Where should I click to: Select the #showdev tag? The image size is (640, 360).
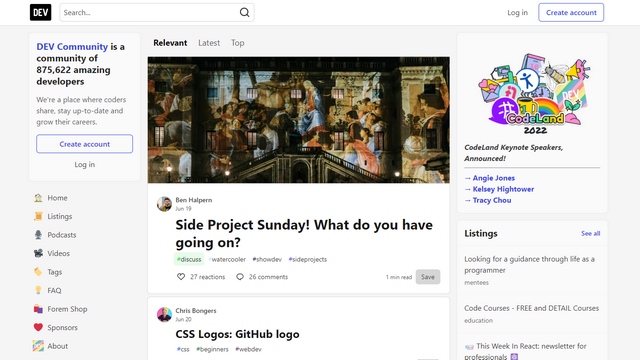tap(267, 259)
